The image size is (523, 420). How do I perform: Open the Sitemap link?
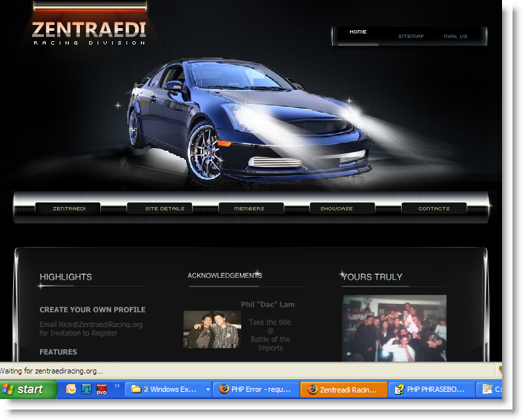411,37
